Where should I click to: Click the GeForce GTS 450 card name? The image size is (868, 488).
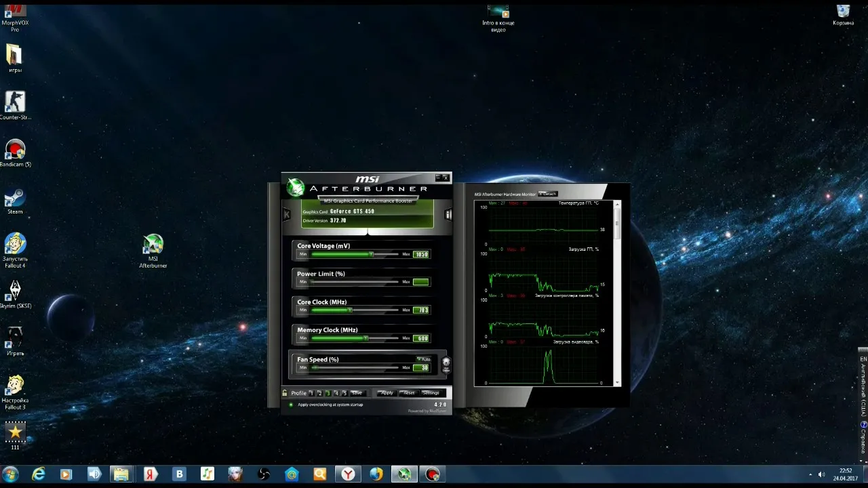tap(352, 211)
